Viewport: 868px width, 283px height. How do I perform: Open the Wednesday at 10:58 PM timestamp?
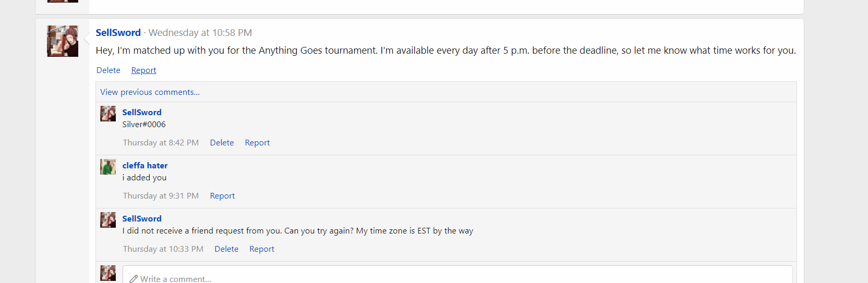(x=200, y=33)
